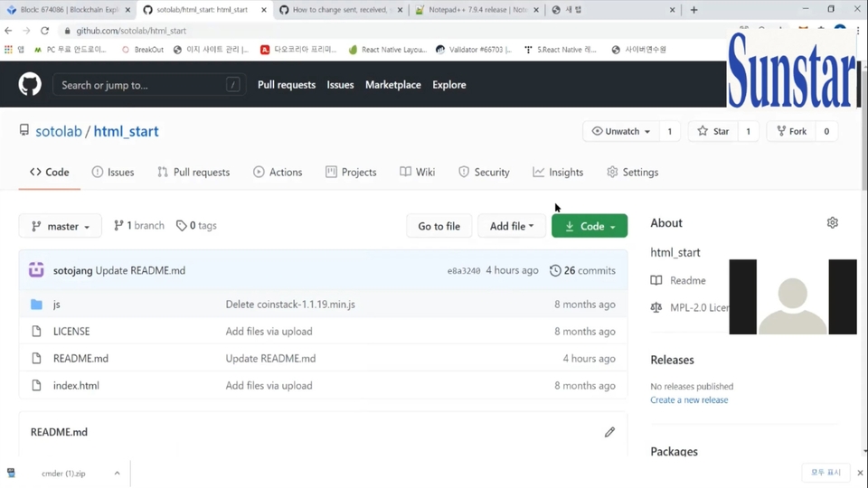This screenshot has width=868, height=488.
Task: Switch to the repository Issues tab
Action: (x=113, y=172)
